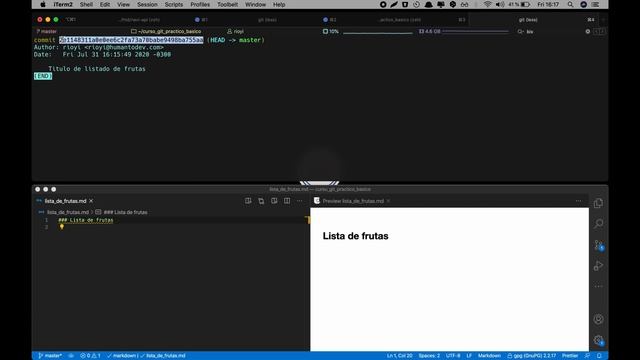
Task: Open Run and Debug in activity bar
Action: (598, 266)
